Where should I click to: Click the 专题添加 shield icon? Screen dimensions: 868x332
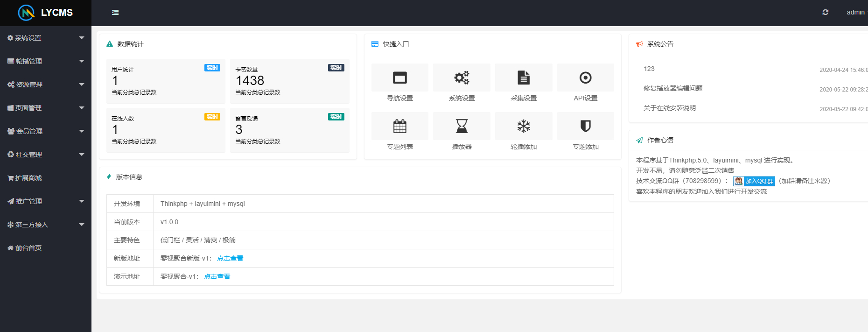(586, 126)
